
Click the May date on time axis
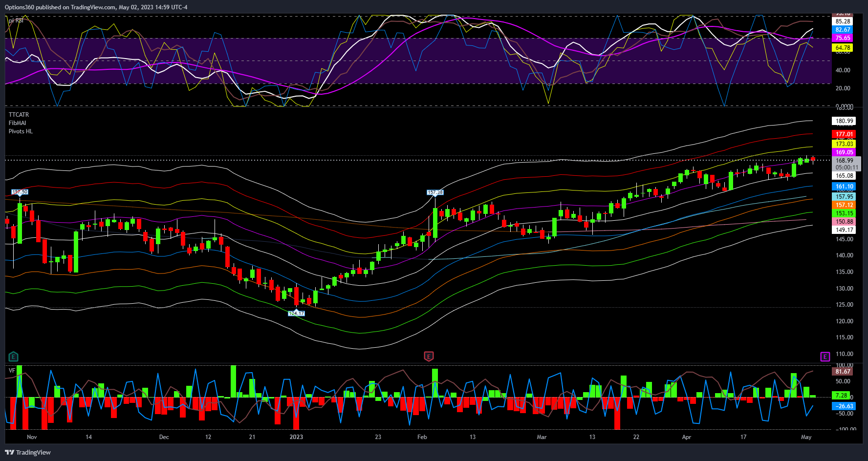click(x=806, y=437)
